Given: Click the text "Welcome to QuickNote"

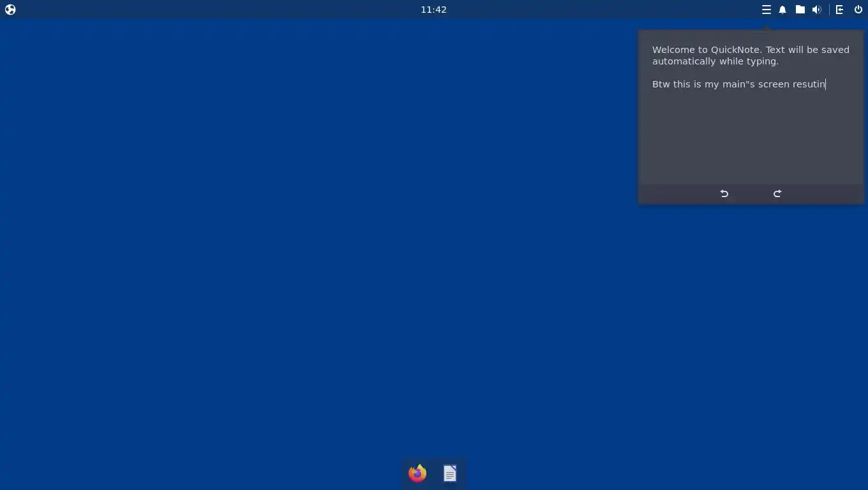Looking at the screenshot, I should pos(706,50).
